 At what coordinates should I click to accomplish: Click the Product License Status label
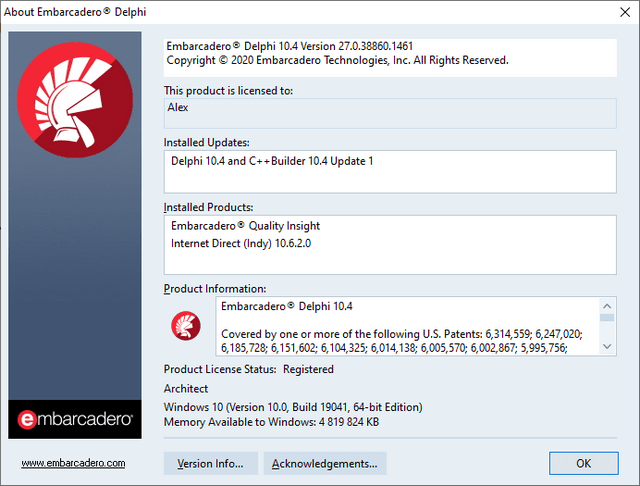tap(220, 369)
